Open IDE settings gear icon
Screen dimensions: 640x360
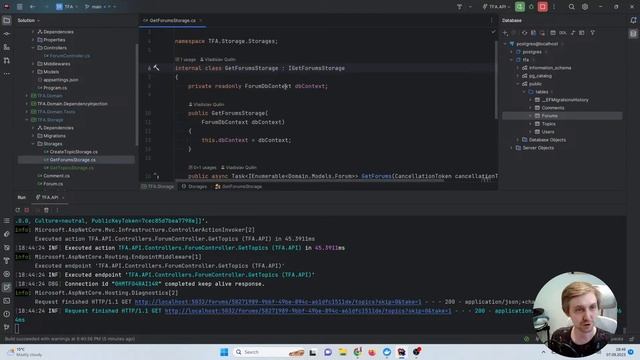click(585, 7)
